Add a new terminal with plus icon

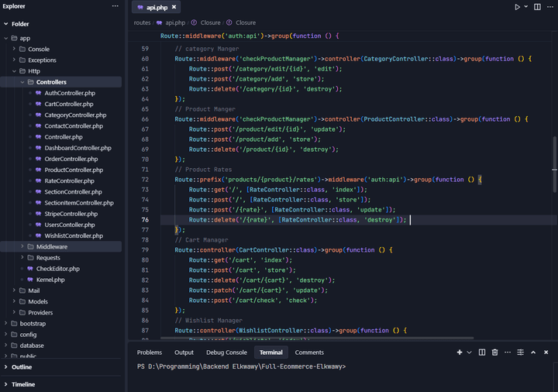460,352
